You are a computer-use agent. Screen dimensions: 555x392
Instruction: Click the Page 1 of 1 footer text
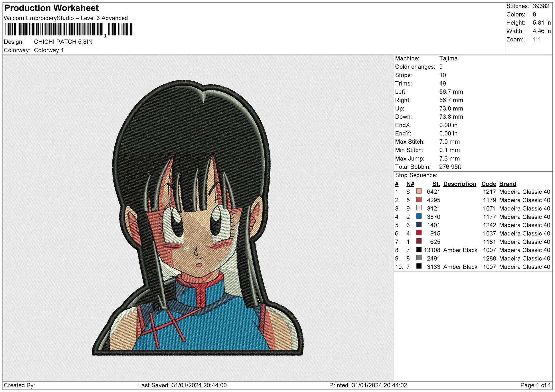click(535, 385)
